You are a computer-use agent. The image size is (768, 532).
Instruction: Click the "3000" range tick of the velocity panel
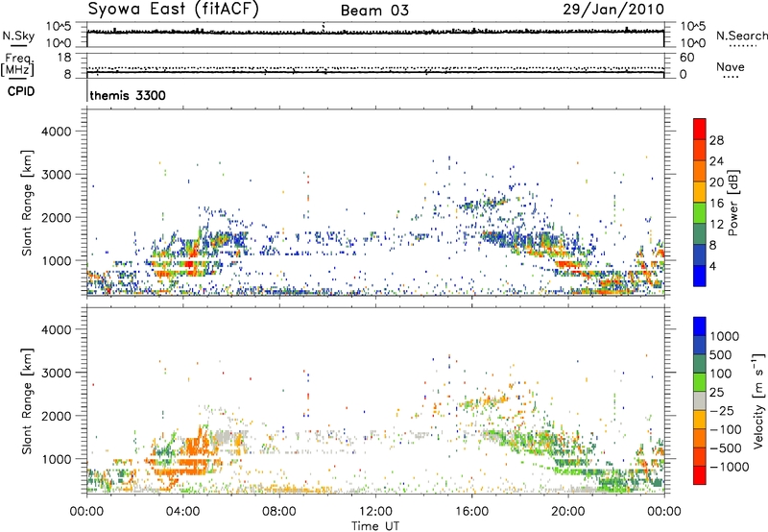pos(56,373)
